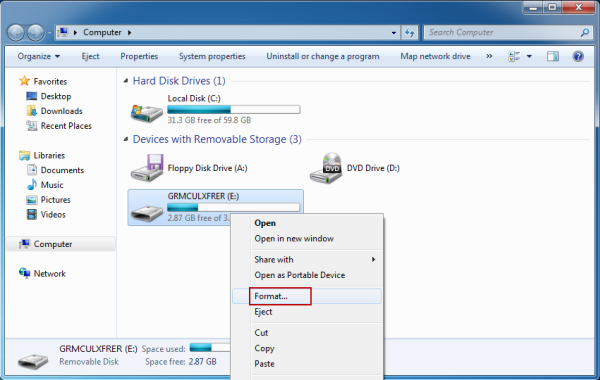Open the recent pages dropdown beside Forward
Image resolution: width=600 pixels, height=380 pixels.
coord(50,33)
